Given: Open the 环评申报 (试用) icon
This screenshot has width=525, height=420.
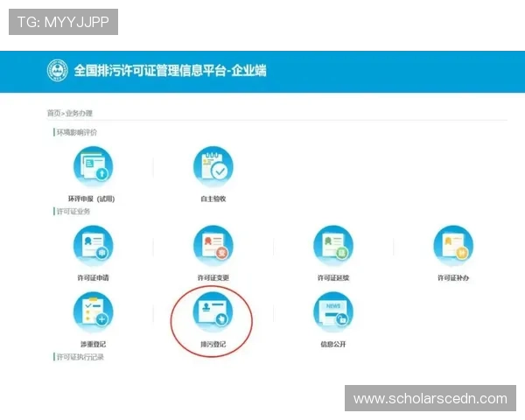Looking at the screenshot, I should point(94,166).
